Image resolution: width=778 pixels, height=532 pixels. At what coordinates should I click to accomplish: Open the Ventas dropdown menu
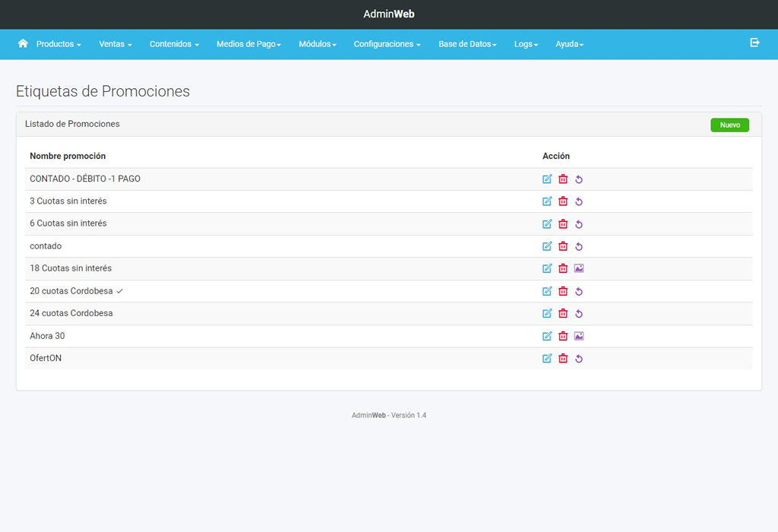coord(115,44)
